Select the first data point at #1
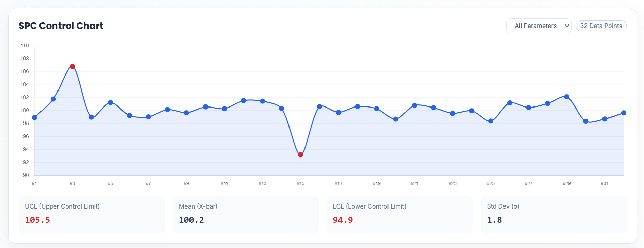 point(34,118)
